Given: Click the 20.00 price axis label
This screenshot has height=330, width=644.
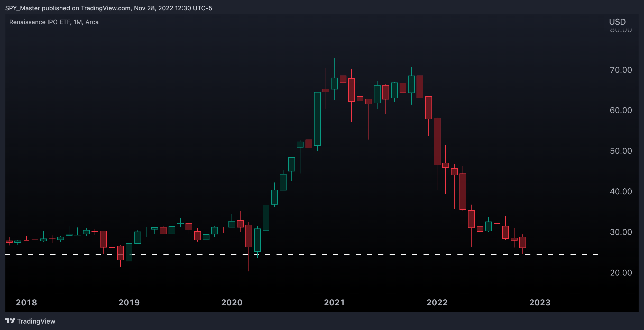Looking at the screenshot, I should (621, 273).
